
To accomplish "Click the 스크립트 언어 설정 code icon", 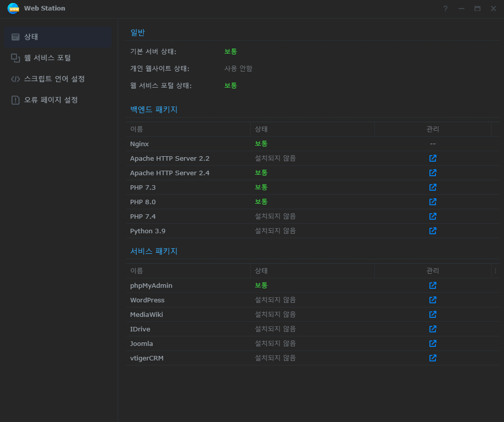I will coord(16,79).
